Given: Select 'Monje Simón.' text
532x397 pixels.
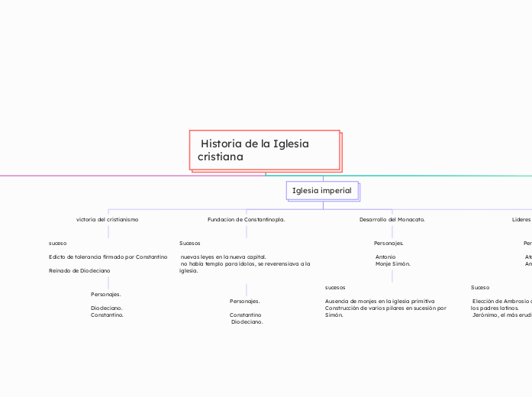Looking at the screenshot, I should click(x=392, y=263).
